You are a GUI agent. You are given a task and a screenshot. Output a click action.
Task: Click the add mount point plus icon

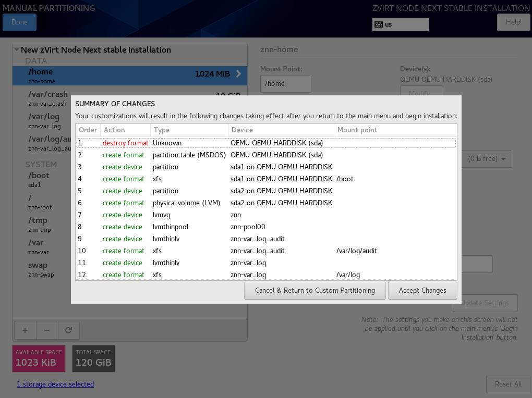tap(25, 330)
